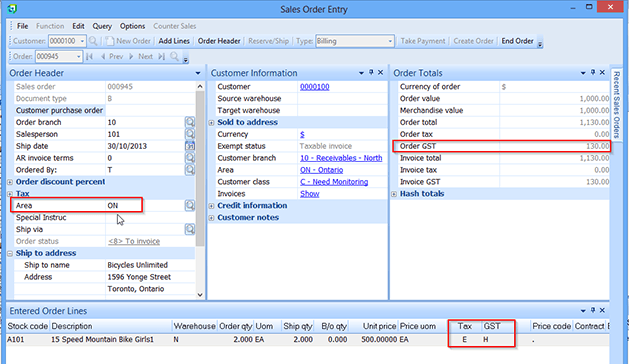The image size is (629, 364).
Task: Open the Function menu
Action: point(50,26)
